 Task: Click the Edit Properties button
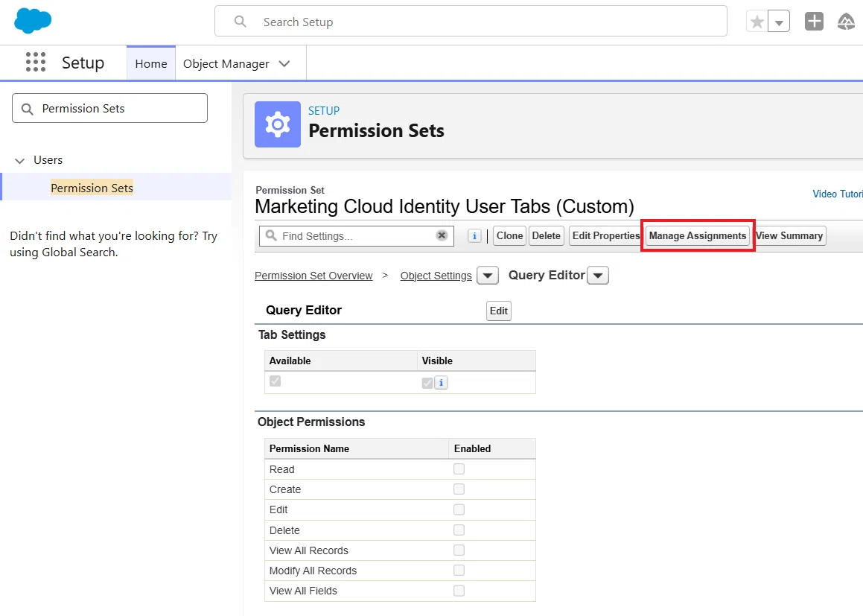[x=605, y=235]
